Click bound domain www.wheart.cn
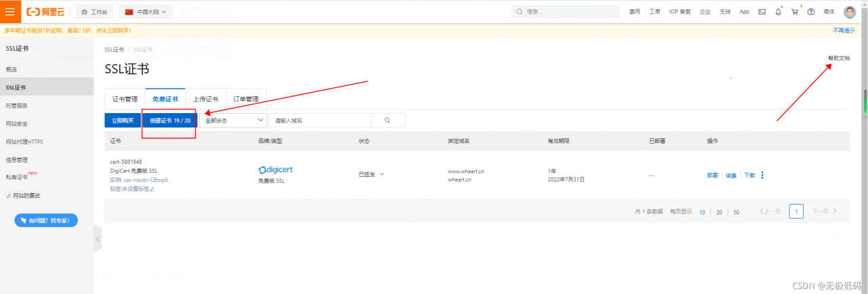Screen dimensions: 868x294 point(466,172)
